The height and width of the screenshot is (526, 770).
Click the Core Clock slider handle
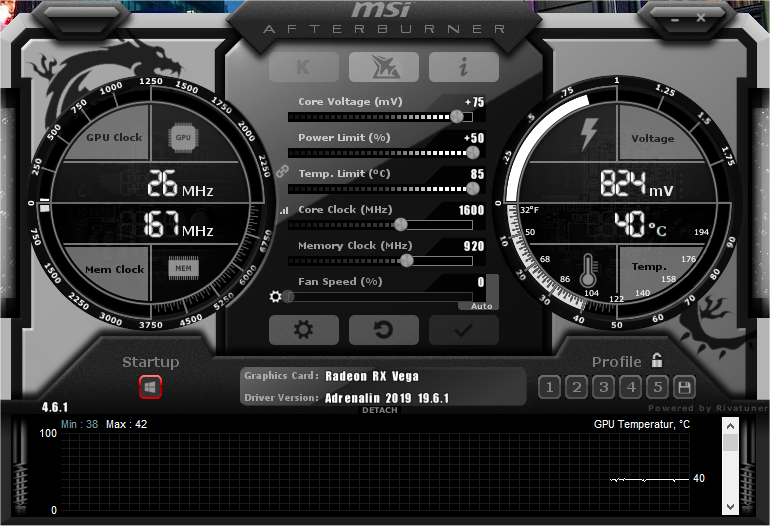(401, 224)
